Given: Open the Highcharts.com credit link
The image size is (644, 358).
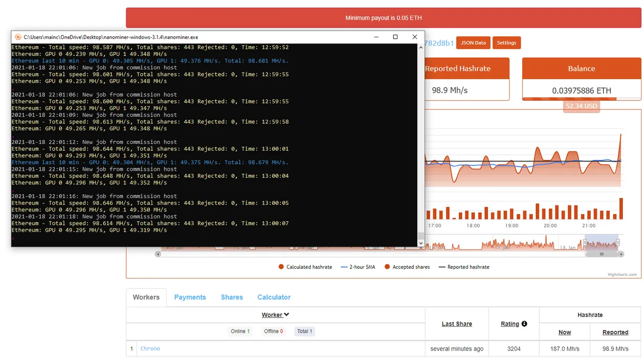Looking at the screenshot, I should [x=622, y=274].
